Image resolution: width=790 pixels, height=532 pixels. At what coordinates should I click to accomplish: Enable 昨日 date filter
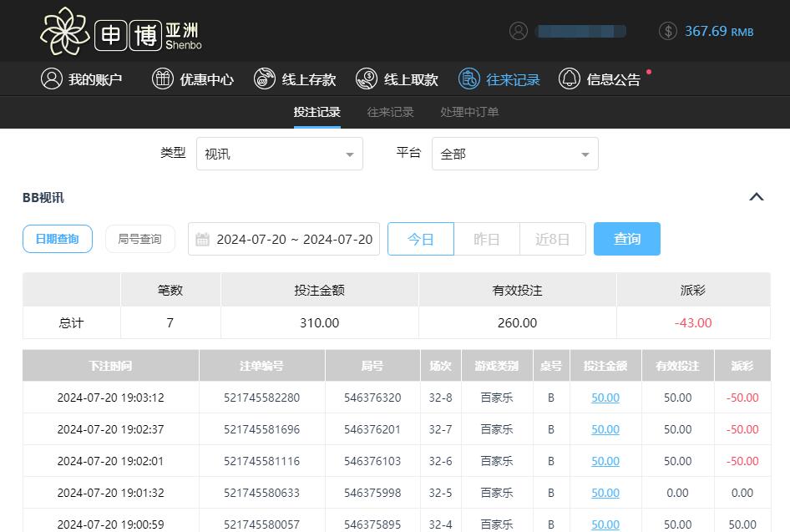click(486, 238)
